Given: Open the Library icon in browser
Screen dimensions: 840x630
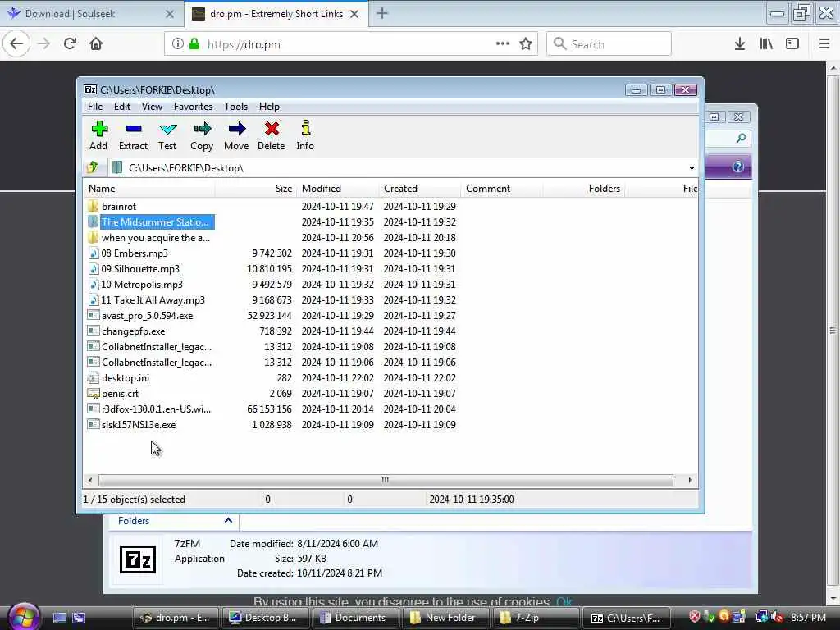Looking at the screenshot, I should point(766,44).
